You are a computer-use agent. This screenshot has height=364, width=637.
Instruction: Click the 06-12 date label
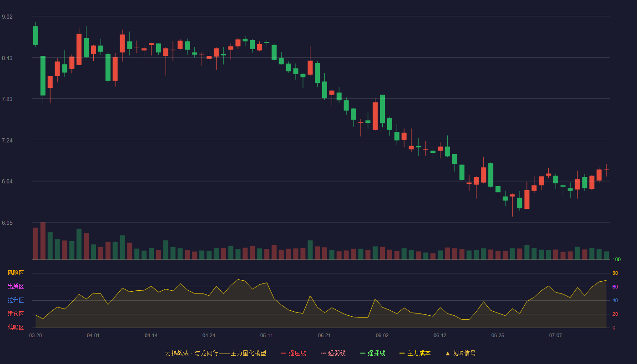click(x=440, y=335)
